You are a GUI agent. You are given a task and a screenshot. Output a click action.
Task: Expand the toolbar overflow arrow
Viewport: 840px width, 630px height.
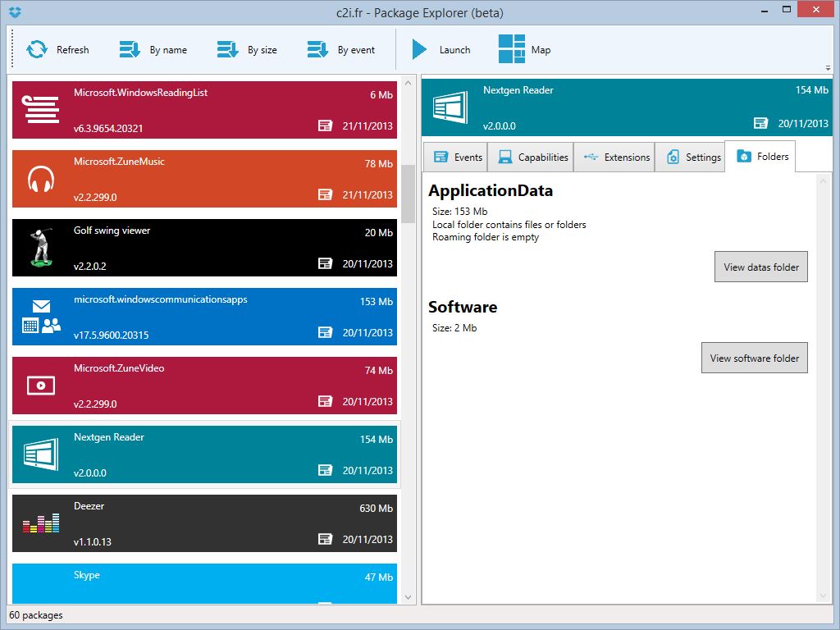[x=829, y=68]
